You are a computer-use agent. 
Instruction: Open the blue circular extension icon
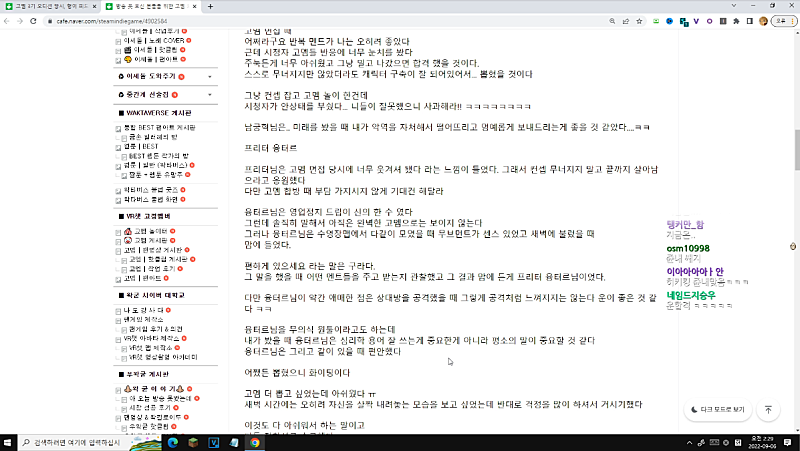[669, 21]
